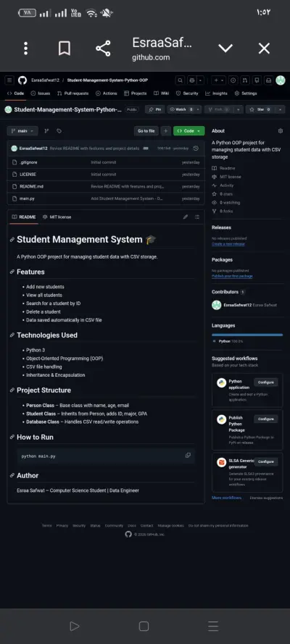Image resolution: width=290 pixels, height=644 pixels.
Task: Open the main.py file
Action: coord(27,198)
